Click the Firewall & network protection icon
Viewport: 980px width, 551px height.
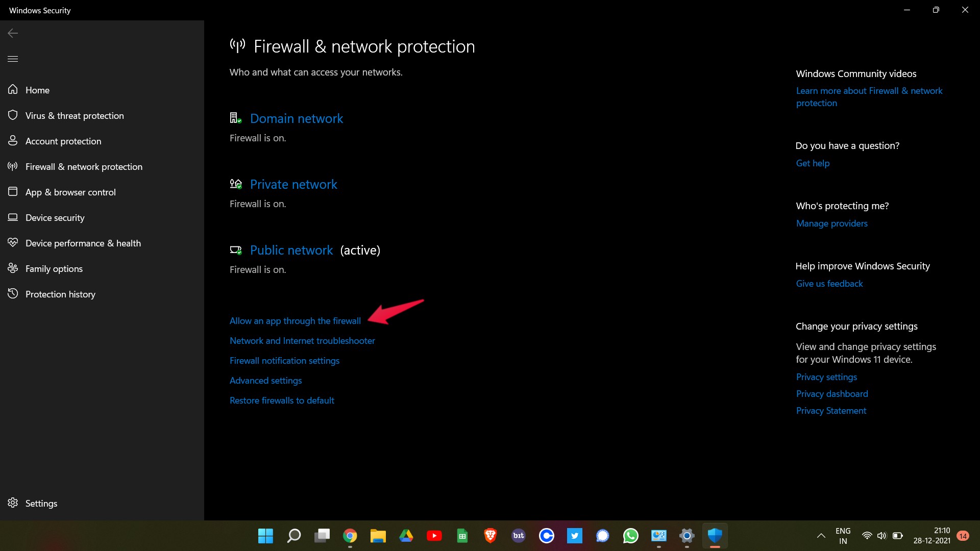coord(12,166)
